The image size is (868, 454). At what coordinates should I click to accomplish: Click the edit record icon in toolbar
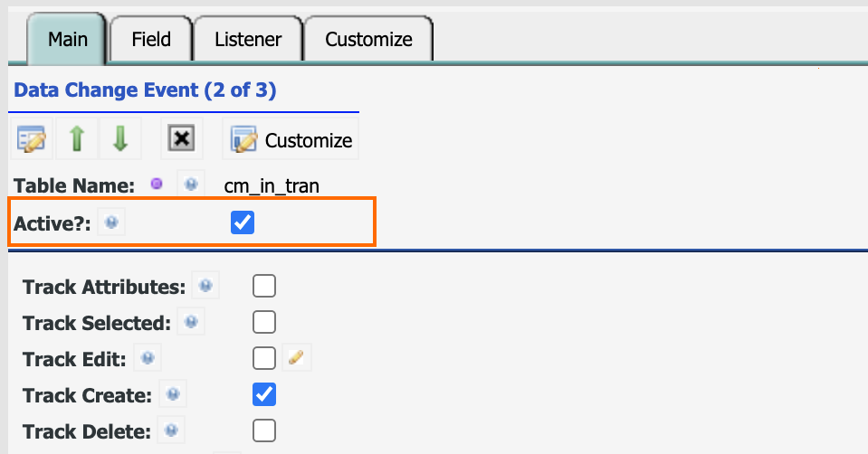(32, 138)
